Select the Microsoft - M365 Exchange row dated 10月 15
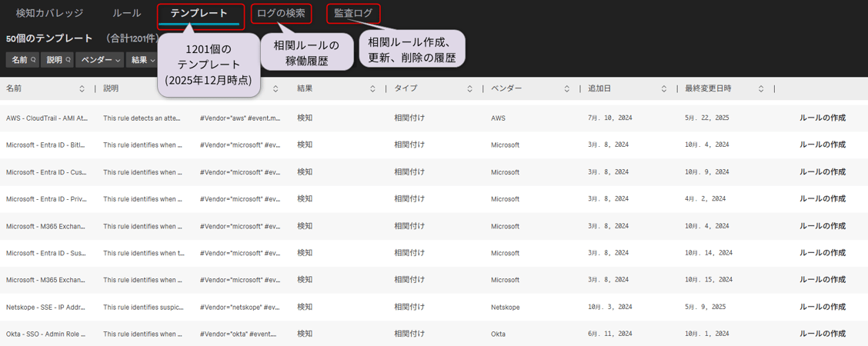 (x=47, y=280)
